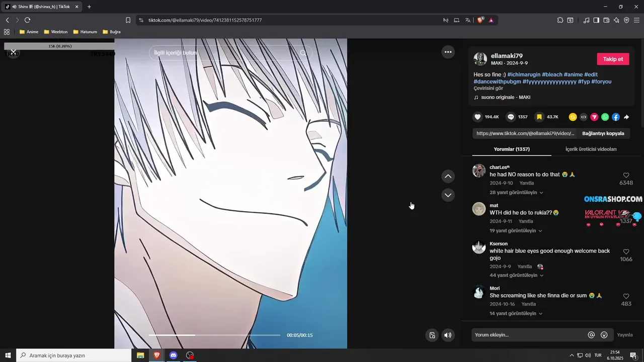
Task: Click Bağlantıyı kopyala to copy link
Action: (x=603, y=134)
